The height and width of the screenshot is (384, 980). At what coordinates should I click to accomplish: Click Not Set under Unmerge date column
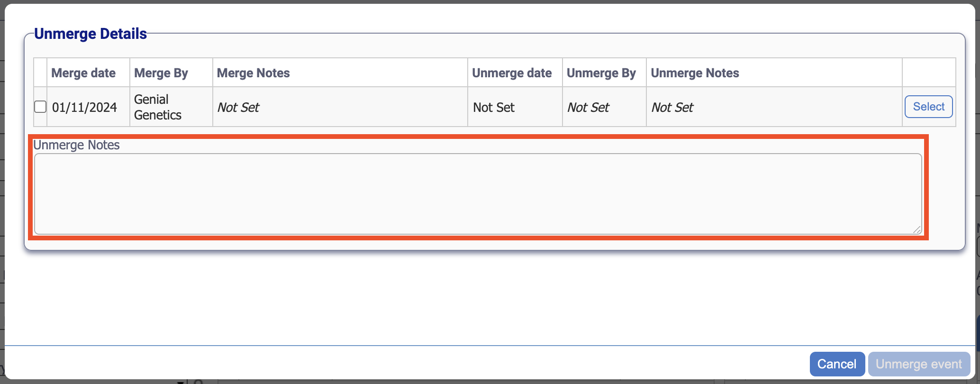494,108
